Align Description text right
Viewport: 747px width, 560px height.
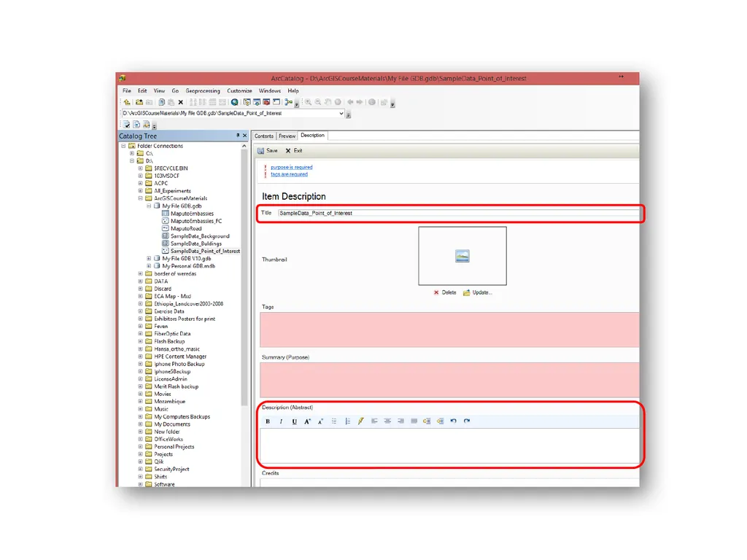(400, 421)
